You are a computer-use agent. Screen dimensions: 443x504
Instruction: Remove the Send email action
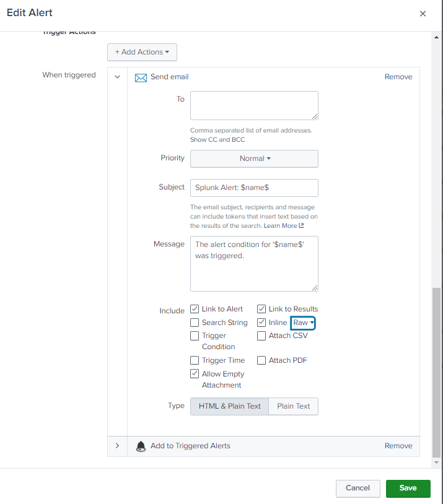(x=398, y=77)
